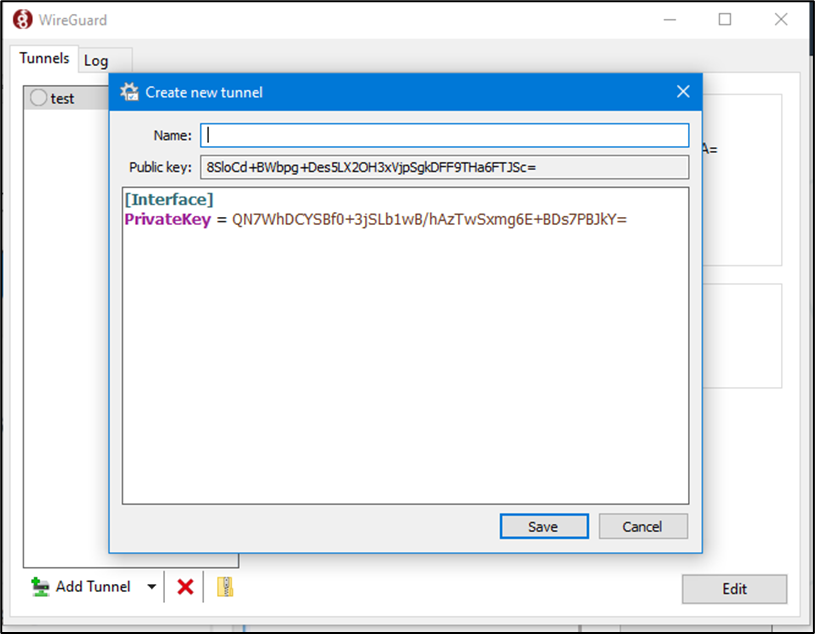Click the status circle beside test tunnel

(x=39, y=98)
